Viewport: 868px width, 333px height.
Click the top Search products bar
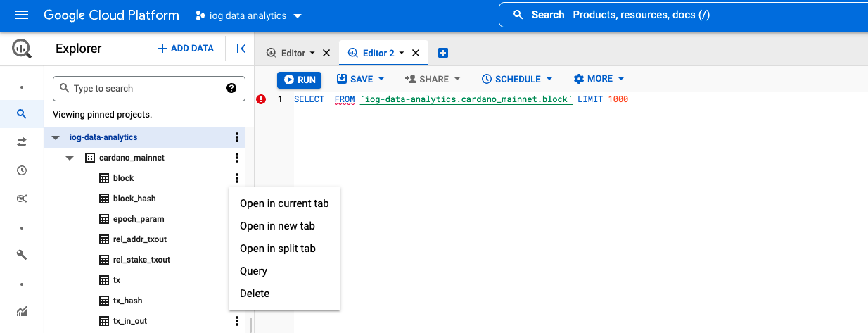coord(683,15)
